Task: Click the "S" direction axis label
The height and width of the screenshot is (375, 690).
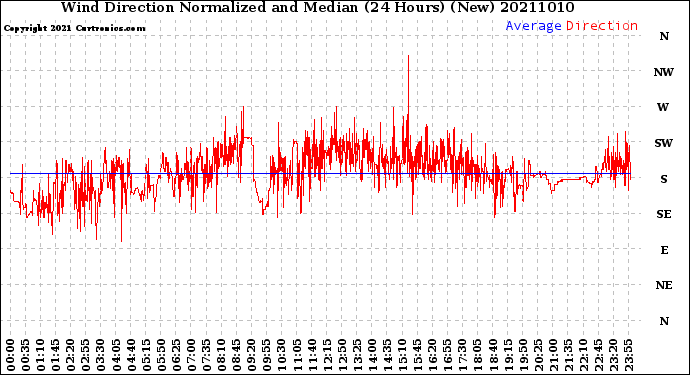Action: [x=664, y=179]
